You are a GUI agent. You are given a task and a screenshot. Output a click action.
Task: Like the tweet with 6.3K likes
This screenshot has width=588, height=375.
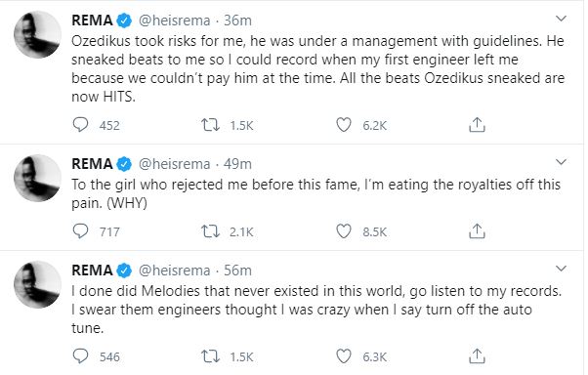[x=344, y=356]
